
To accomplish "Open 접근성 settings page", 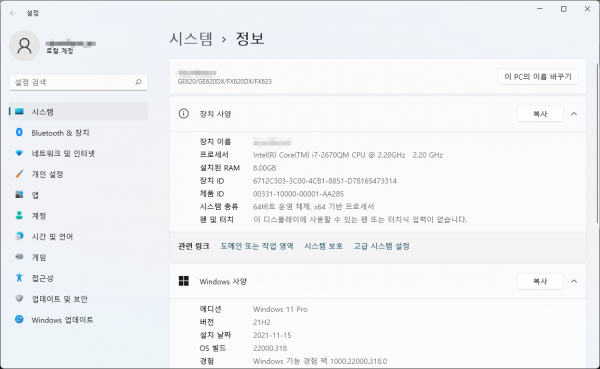I will (78, 278).
